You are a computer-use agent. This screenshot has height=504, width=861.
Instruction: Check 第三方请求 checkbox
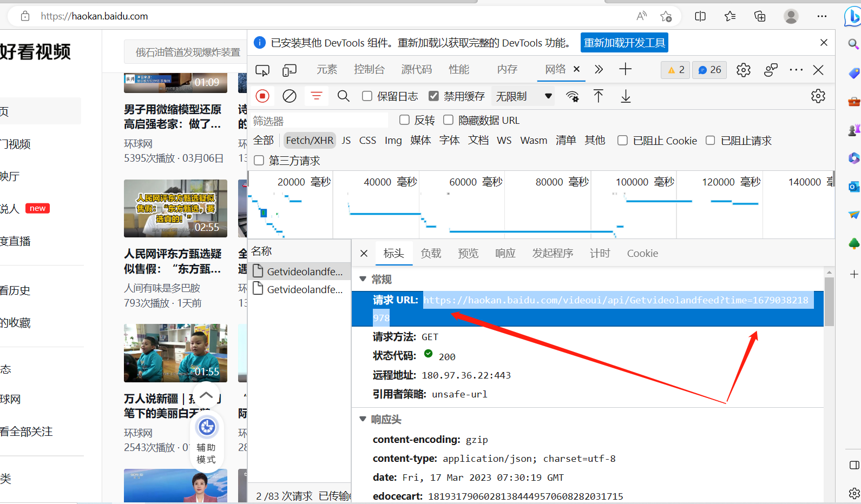(x=259, y=161)
